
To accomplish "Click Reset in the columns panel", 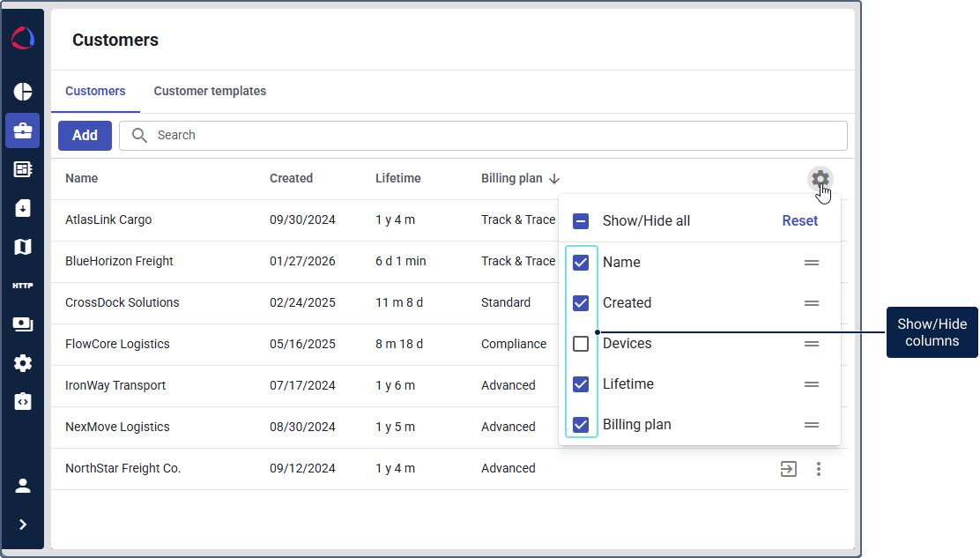I will pos(799,221).
